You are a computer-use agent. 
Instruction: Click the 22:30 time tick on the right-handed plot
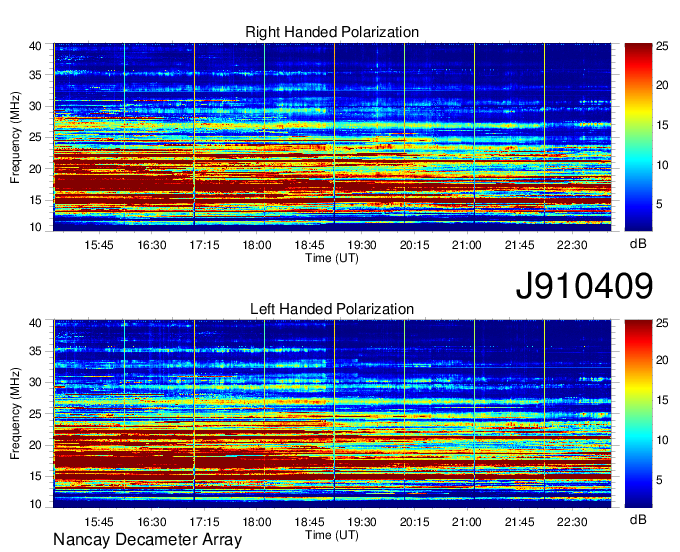572,245
